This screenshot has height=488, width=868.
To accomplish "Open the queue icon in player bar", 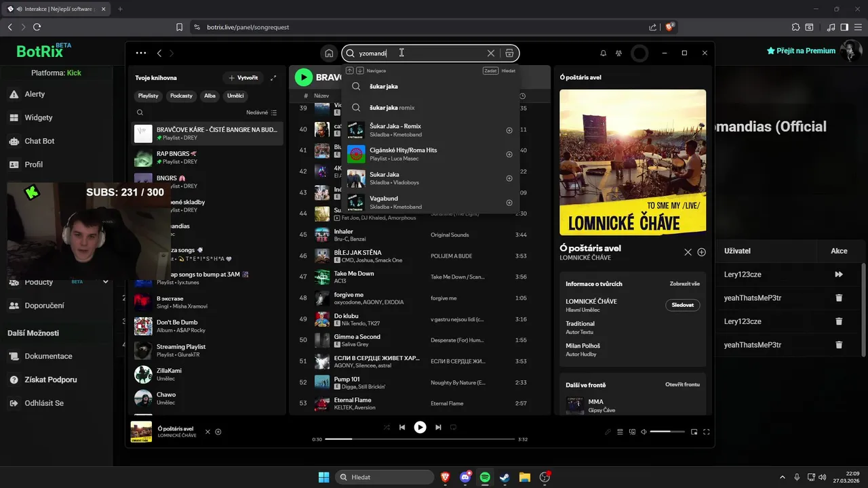I will 620,432.
